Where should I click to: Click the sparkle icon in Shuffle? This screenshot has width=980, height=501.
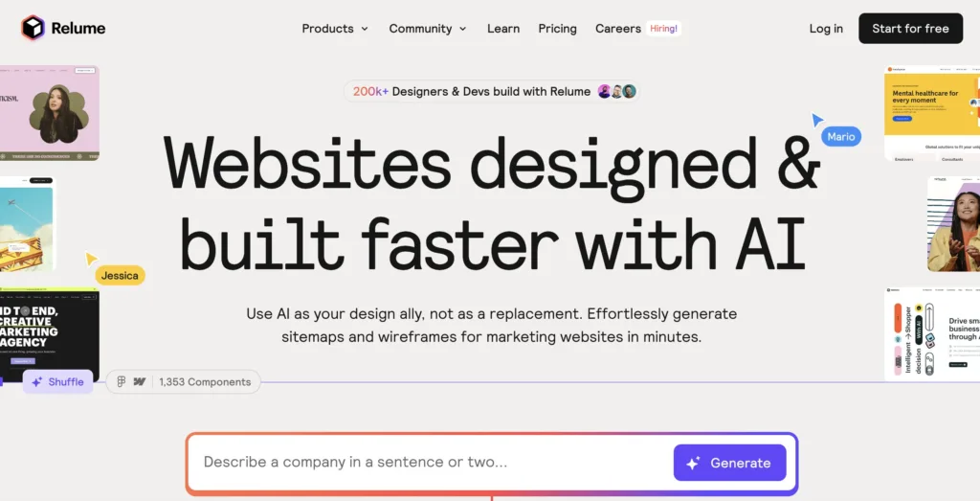(37, 381)
